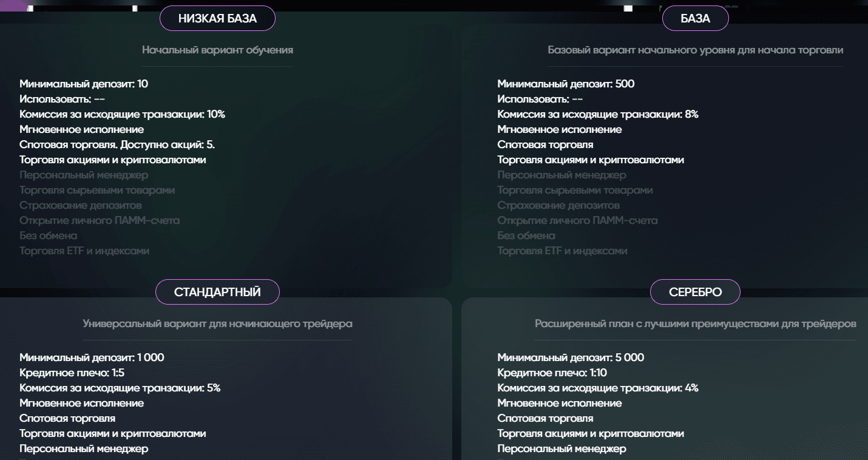Choose the СТАНДАРТНЫЙ plan badge
The image size is (868, 460).
point(217,292)
